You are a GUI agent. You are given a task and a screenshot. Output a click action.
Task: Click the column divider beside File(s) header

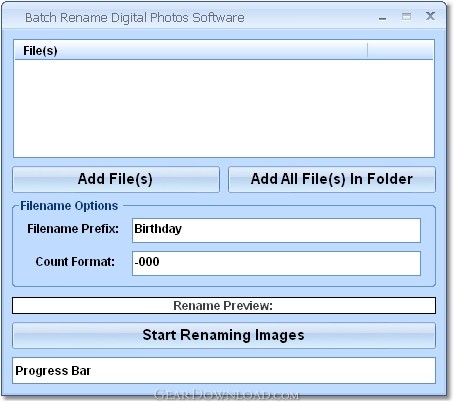pyautogui.click(x=367, y=51)
